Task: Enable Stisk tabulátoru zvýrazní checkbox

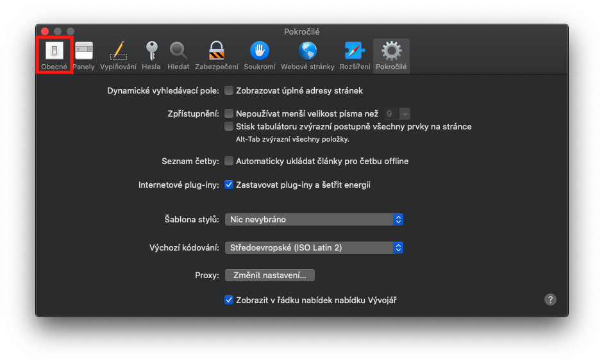Action: pyautogui.click(x=229, y=126)
